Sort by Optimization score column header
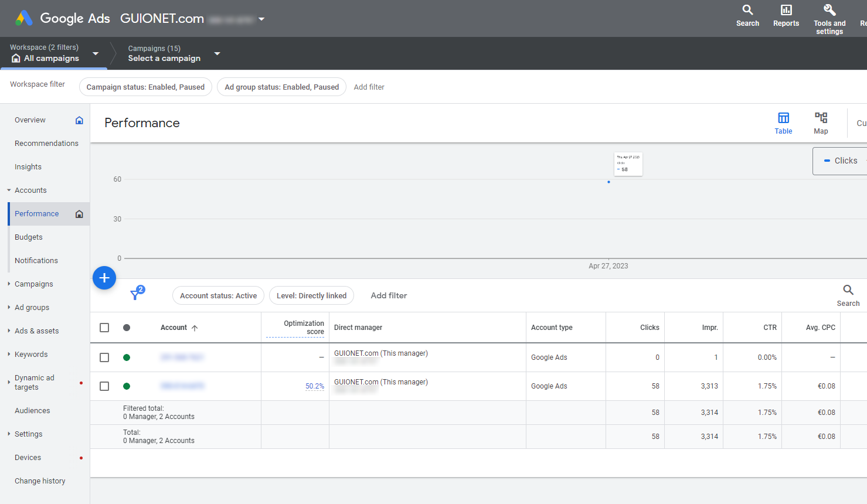This screenshot has height=504, width=867. point(304,328)
